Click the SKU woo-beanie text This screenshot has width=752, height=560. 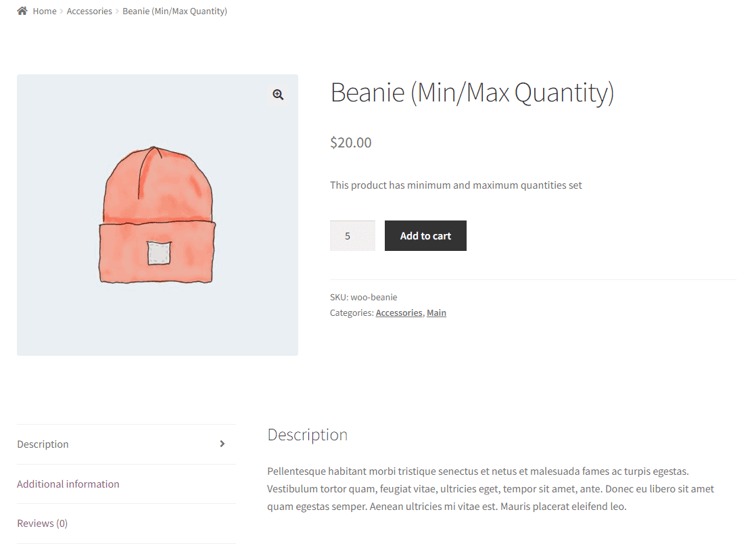click(364, 298)
